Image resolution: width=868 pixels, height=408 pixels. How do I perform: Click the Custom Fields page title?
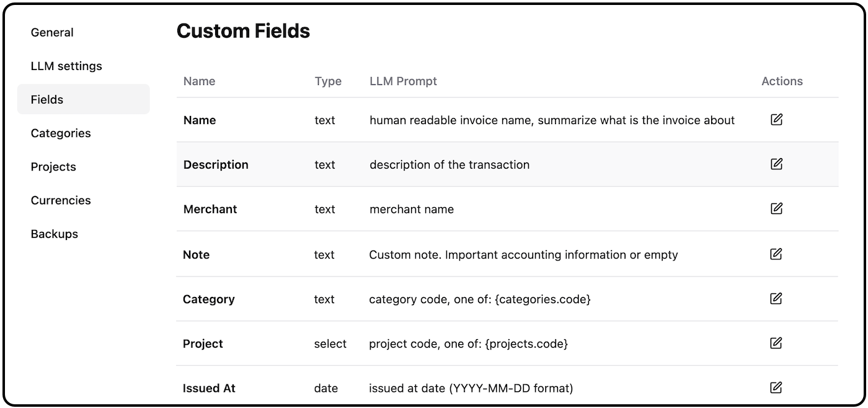tap(243, 31)
